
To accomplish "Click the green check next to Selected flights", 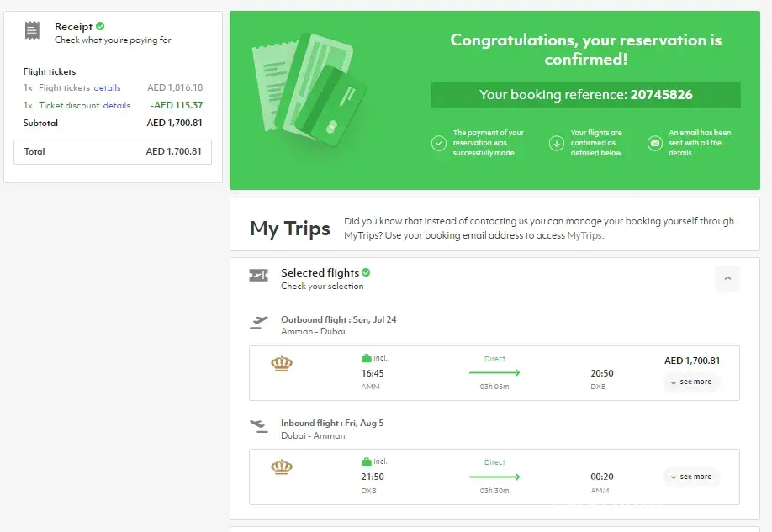I will click(366, 272).
